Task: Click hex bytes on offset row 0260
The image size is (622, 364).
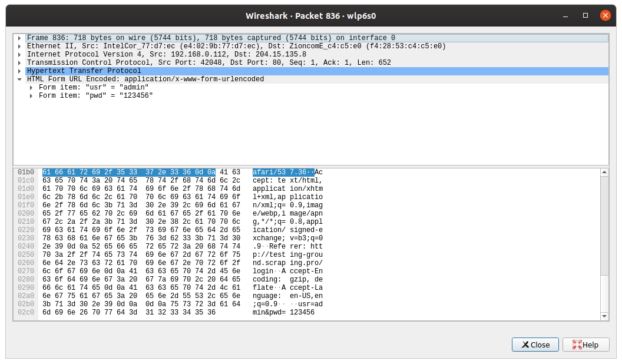Action: click(141, 263)
